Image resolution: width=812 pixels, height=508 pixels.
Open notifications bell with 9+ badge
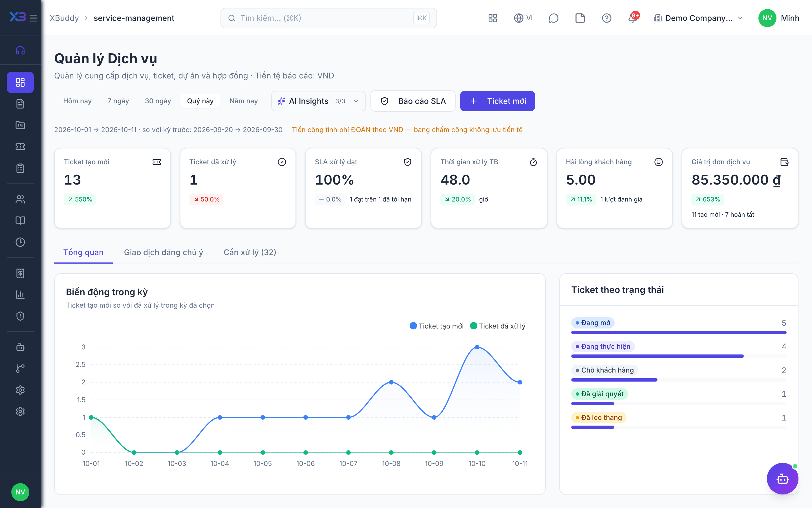[x=633, y=17]
